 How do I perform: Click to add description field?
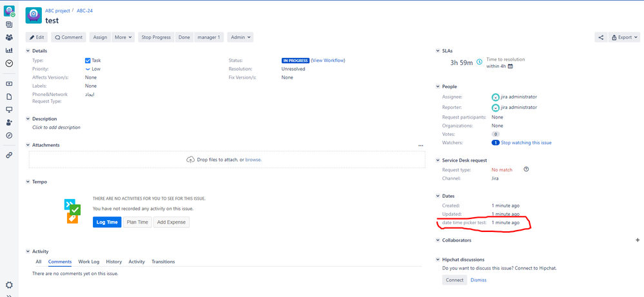(x=56, y=128)
